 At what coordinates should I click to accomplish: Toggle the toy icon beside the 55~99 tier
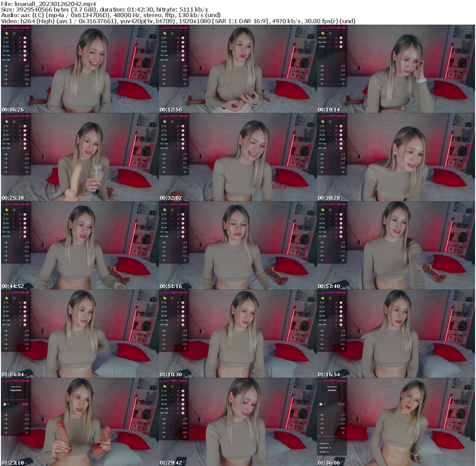pos(25,51)
